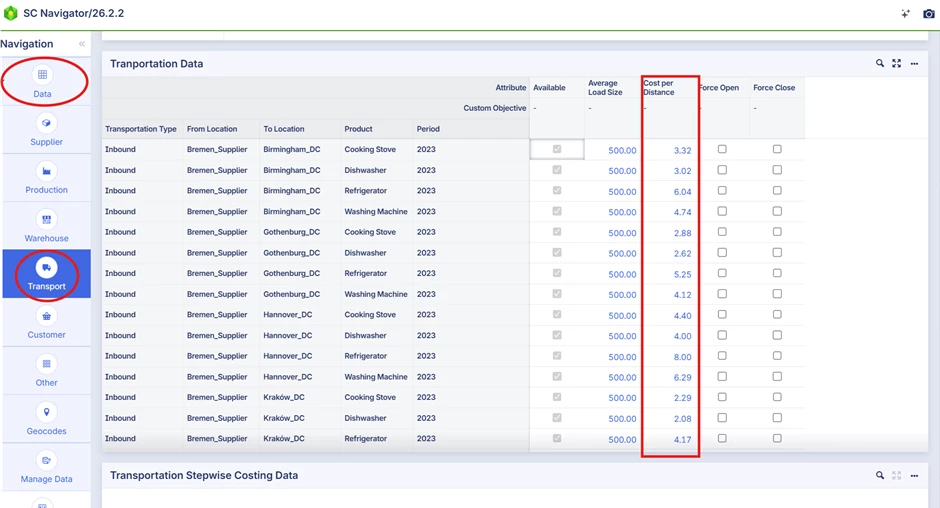Image resolution: width=940 pixels, height=508 pixels.
Task: Search within Transportation Data table
Action: pyautogui.click(x=879, y=63)
